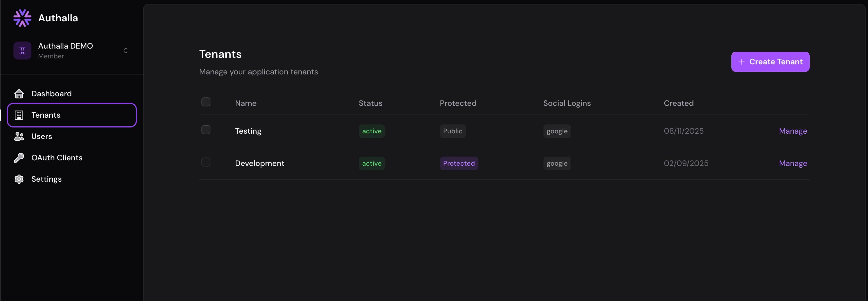Navigate to OAuth Clients section
The image size is (868, 301).
pyautogui.click(x=57, y=158)
